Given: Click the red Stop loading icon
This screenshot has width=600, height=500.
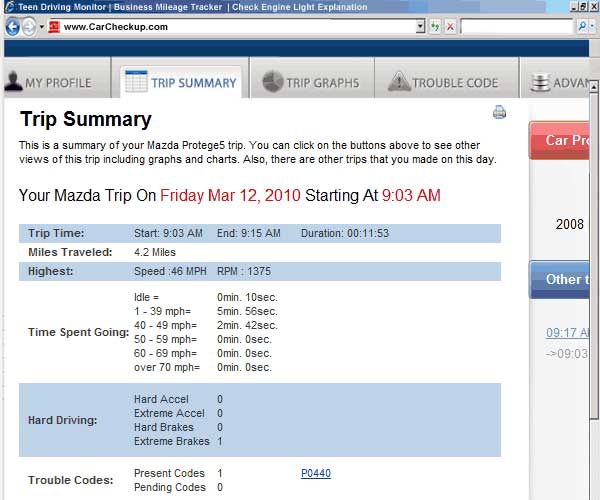Looking at the screenshot, I should (x=450, y=27).
